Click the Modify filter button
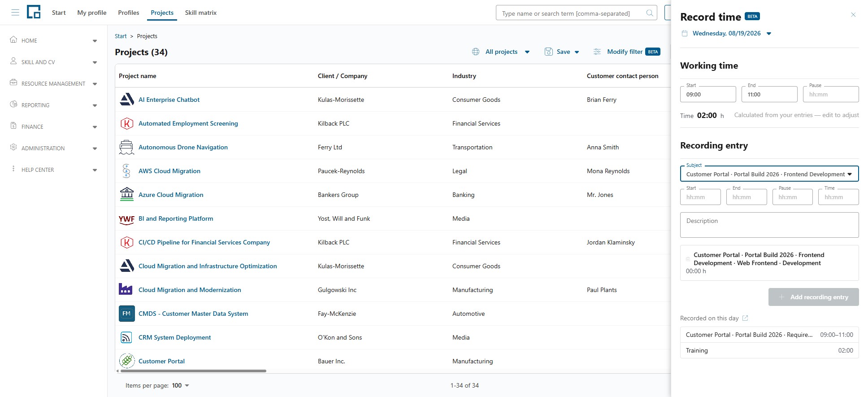The image size is (868, 397). pyautogui.click(x=627, y=52)
